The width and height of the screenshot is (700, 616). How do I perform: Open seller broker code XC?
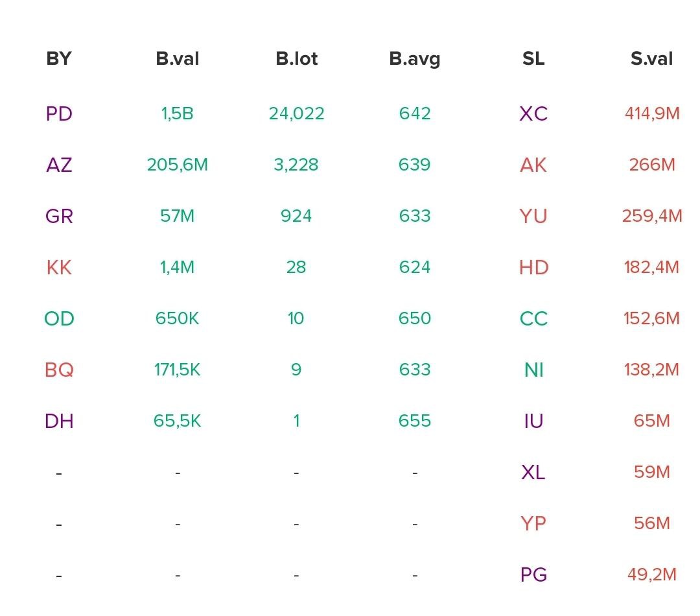[x=533, y=113]
